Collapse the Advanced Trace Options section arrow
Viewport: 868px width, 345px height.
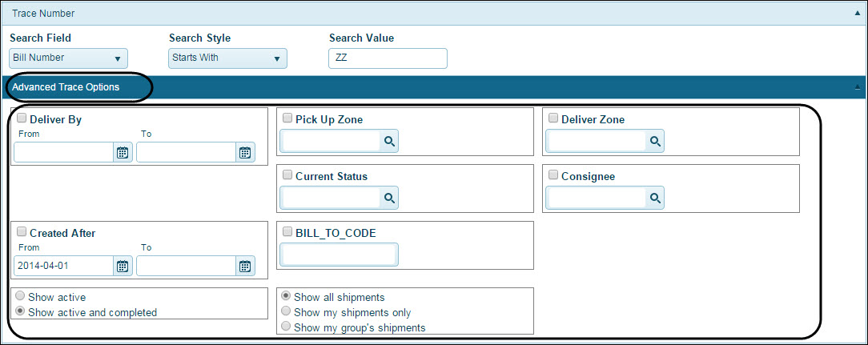(858, 86)
